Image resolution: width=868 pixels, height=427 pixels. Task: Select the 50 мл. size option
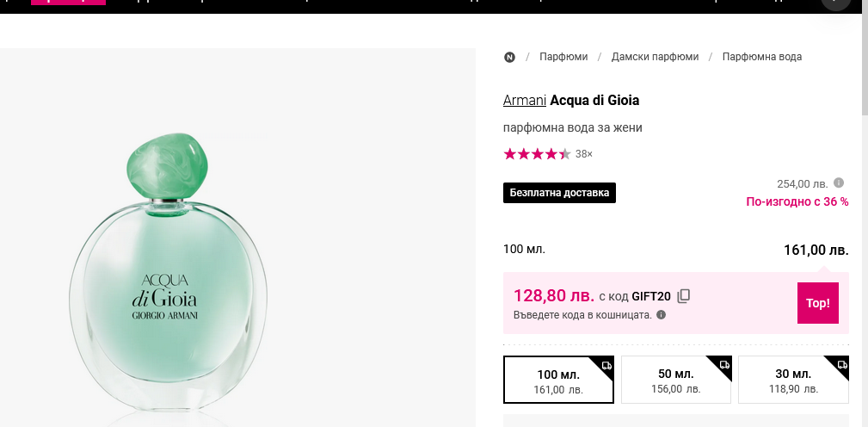tap(675, 381)
